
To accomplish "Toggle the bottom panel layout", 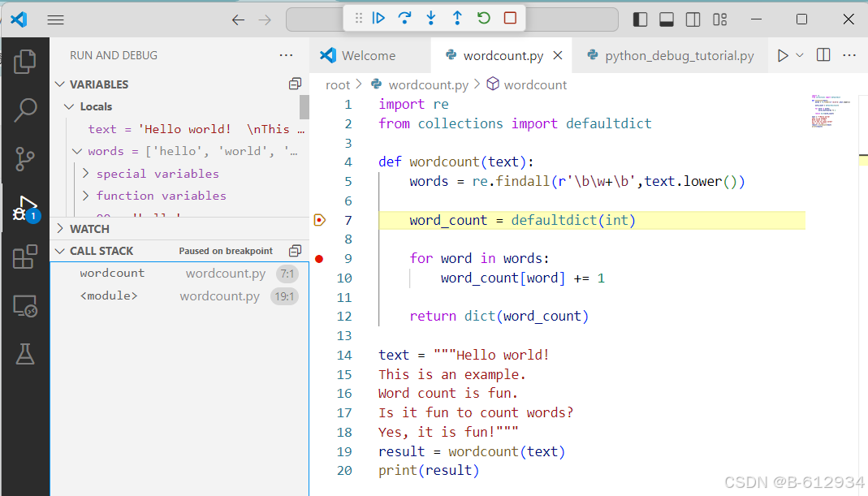I will [667, 19].
